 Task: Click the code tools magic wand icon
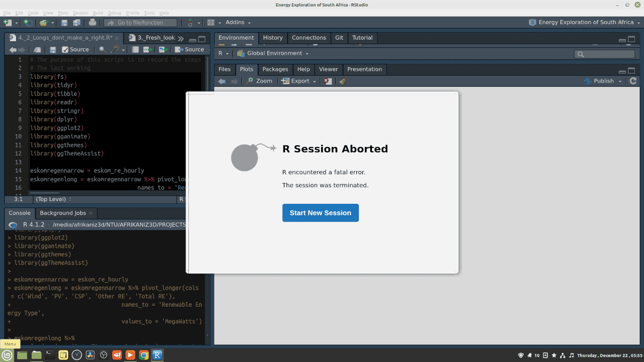[115, 49]
